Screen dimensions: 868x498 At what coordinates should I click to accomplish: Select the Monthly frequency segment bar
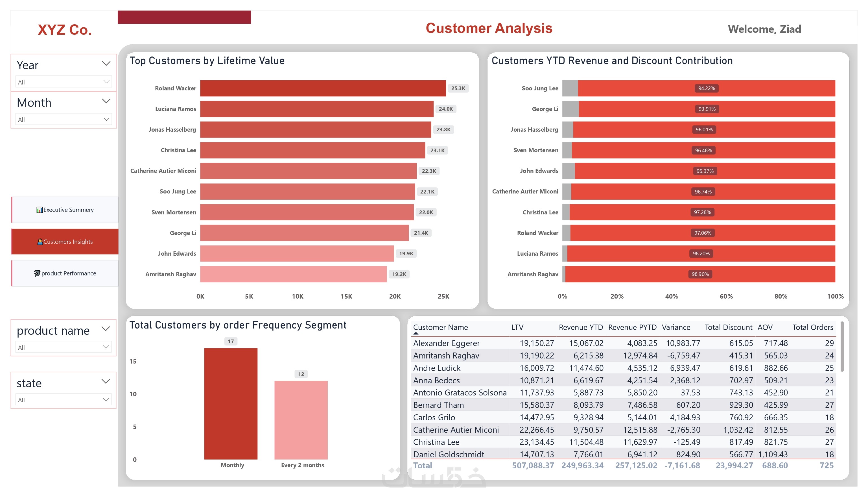(x=231, y=404)
